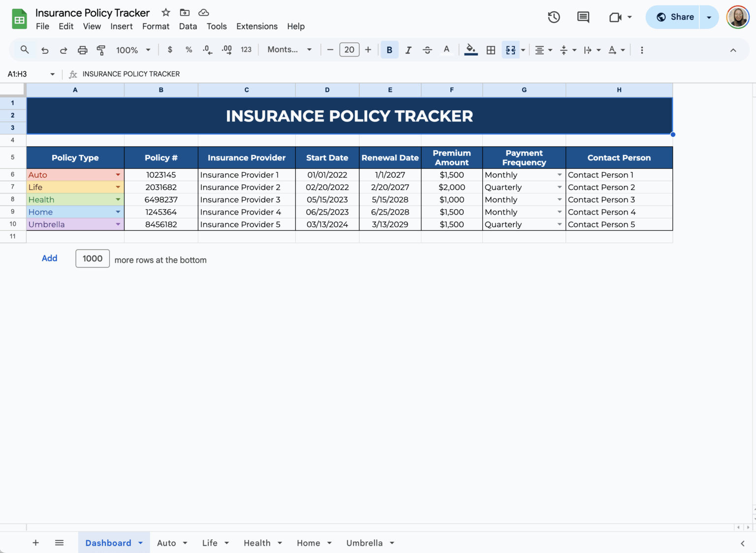Open the search the menus tool
The image size is (756, 553).
(x=25, y=50)
